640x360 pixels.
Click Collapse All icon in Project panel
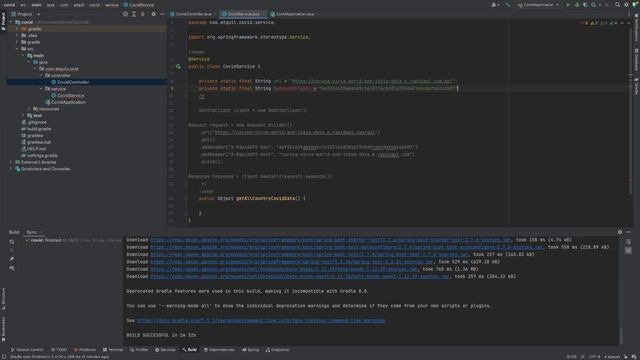[x=143, y=14]
